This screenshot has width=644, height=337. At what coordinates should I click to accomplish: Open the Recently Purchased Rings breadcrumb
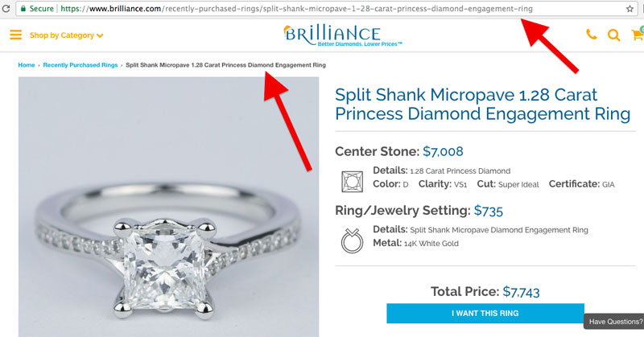coord(80,65)
